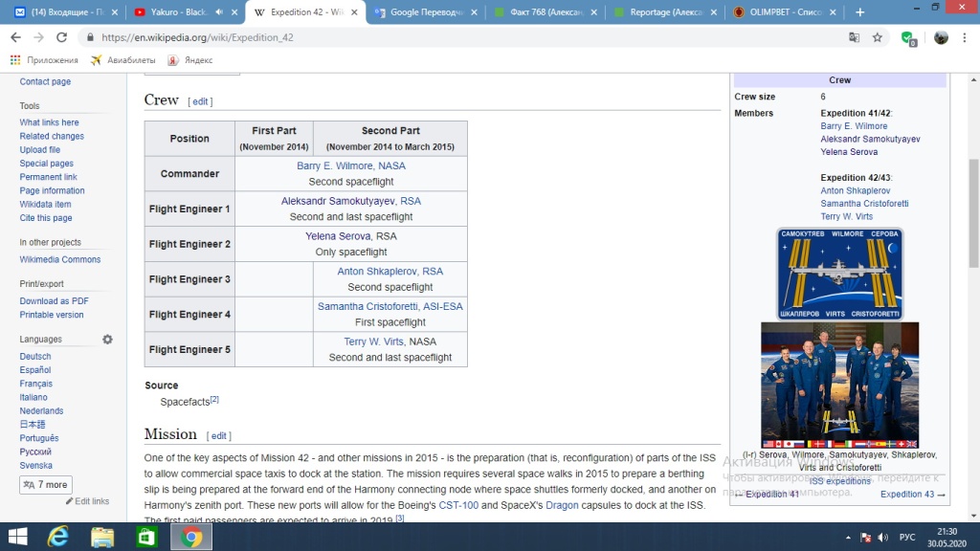The image size is (980, 551).
Task: Open Anton Shkaplerov link in crew table
Action: click(377, 271)
